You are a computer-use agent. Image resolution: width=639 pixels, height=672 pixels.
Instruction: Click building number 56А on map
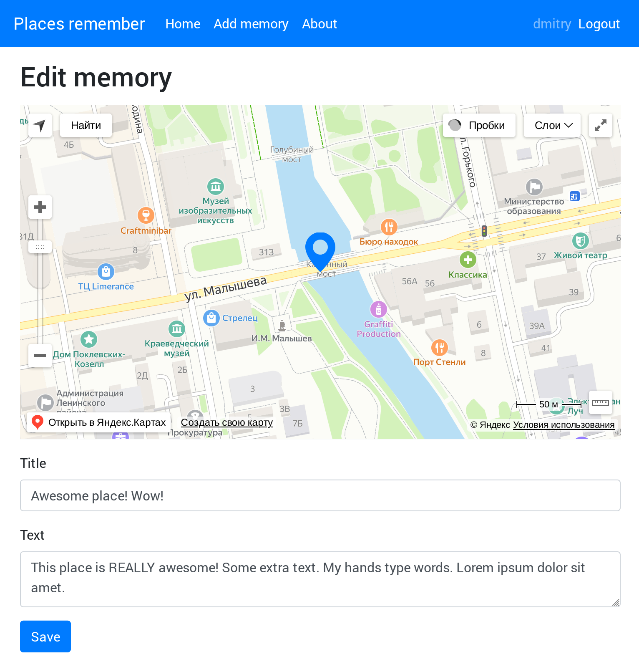(410, 281)
